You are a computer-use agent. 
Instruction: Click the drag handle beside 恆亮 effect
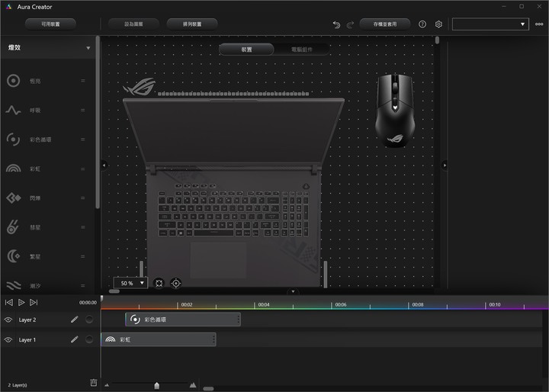click(83, 81)
